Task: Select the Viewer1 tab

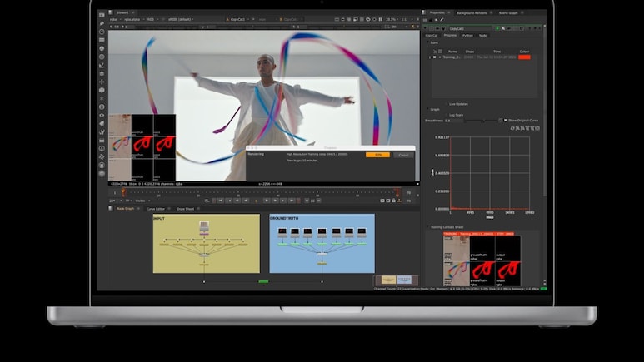Action: 122,12
